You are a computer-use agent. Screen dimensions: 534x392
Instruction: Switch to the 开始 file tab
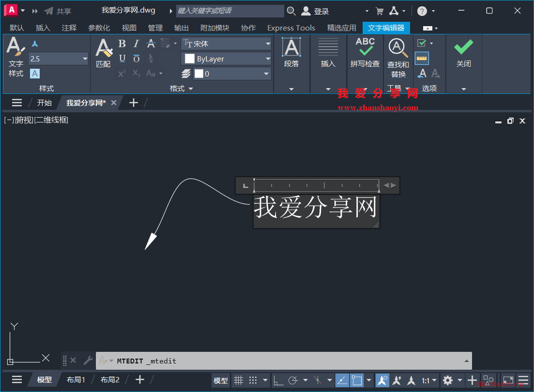(44, 103)
